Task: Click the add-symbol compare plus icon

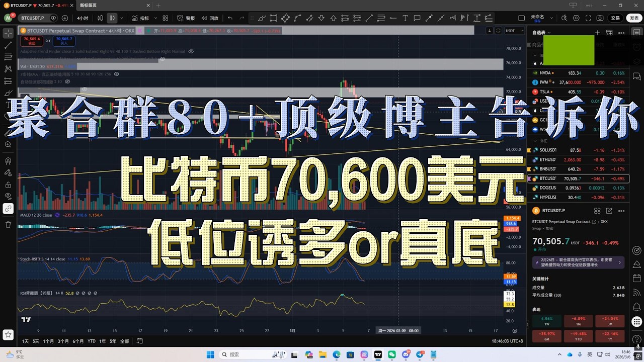Action: [x=65, y=18]
